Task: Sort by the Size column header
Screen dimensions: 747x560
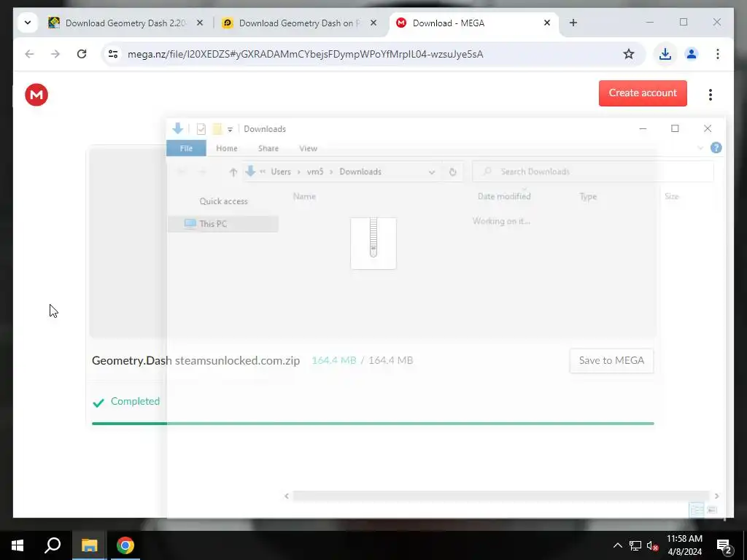Action: pos(672,196)
